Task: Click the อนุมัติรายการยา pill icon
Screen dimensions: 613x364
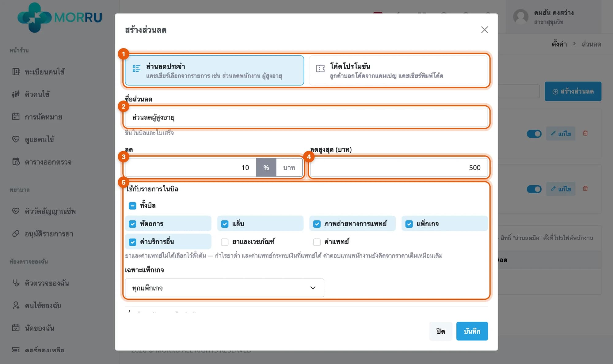Action: 16,234
